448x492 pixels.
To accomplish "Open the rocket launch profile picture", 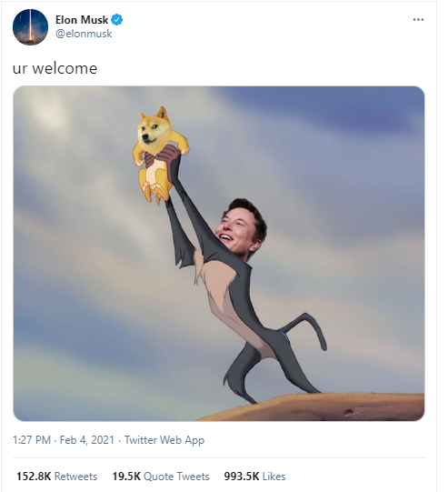I will [30, 27].
